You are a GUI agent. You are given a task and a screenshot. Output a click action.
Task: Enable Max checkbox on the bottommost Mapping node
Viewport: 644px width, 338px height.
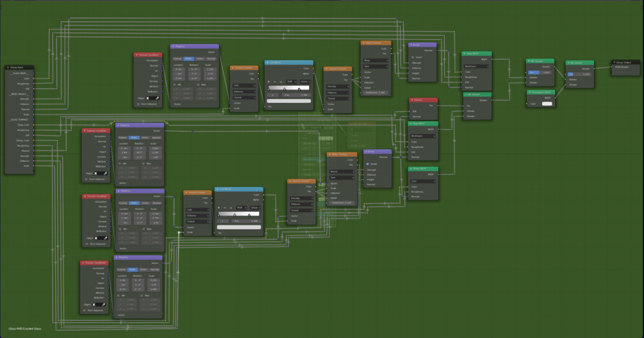(142, 295)
